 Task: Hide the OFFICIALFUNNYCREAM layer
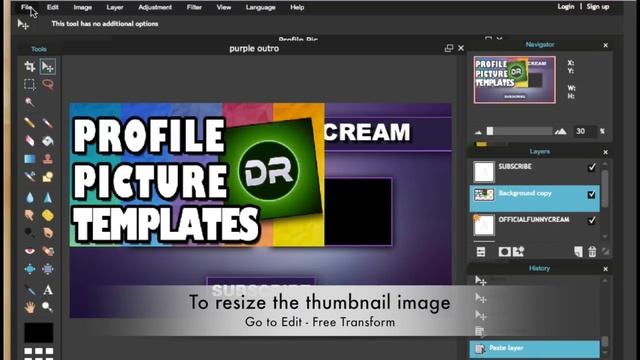(x=591, y=220)
